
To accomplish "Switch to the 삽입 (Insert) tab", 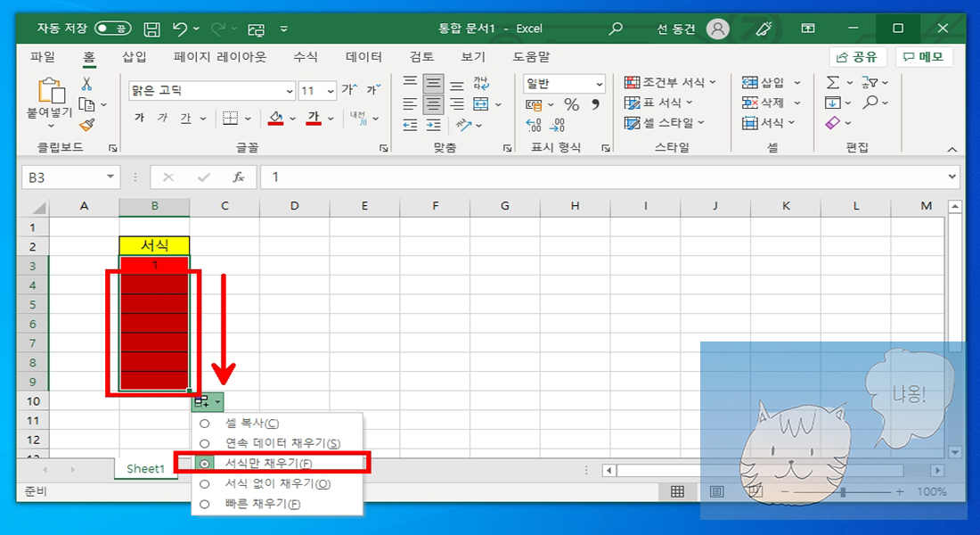I will pos(134,57).
